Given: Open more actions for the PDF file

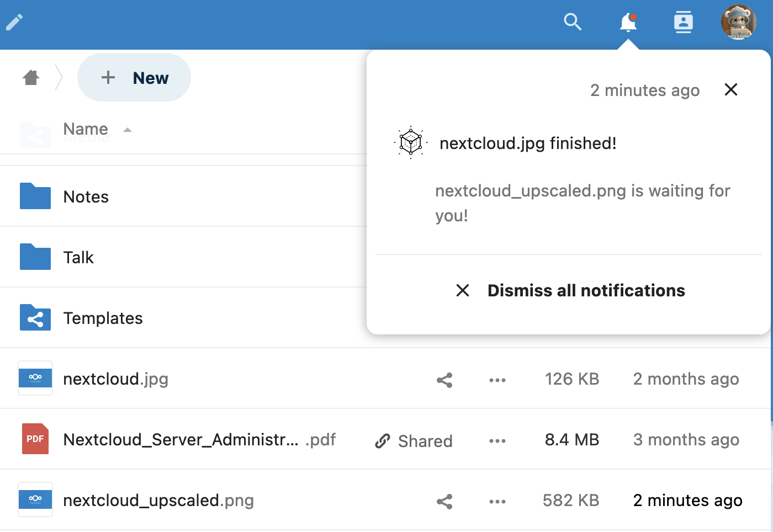Looking at the screenshot, I should click(497, 440).
